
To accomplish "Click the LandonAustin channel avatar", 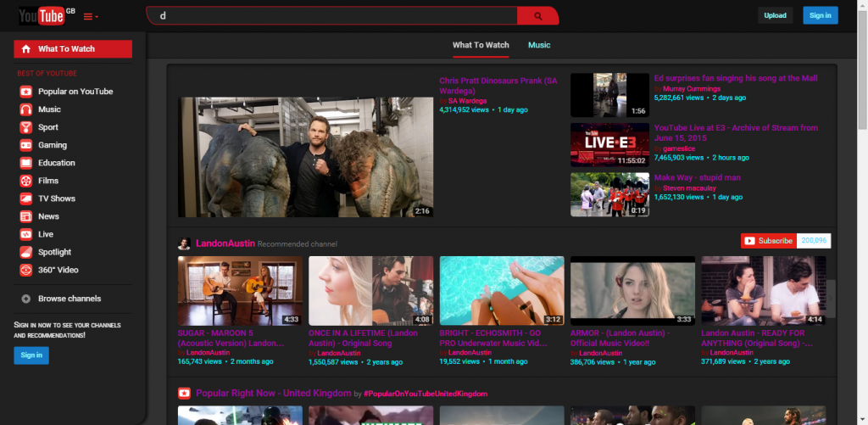I will pos(184,243).
